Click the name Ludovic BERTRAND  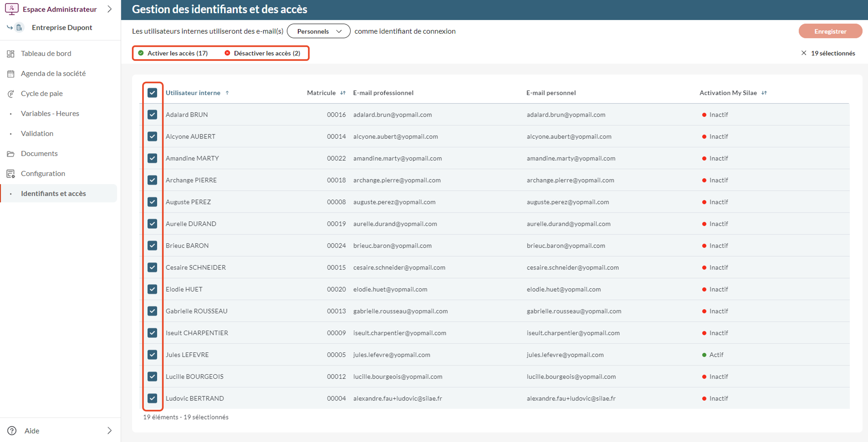[195, 398]
